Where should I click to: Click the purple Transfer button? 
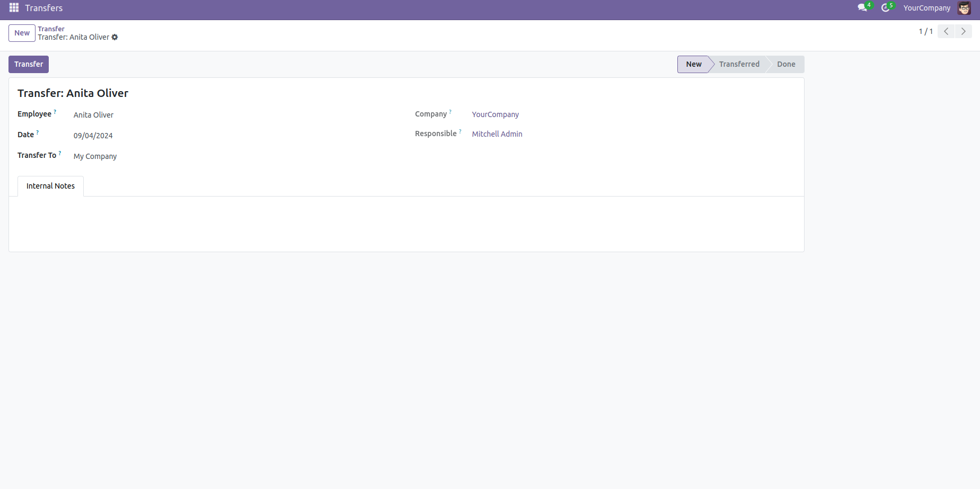point(29,64)
